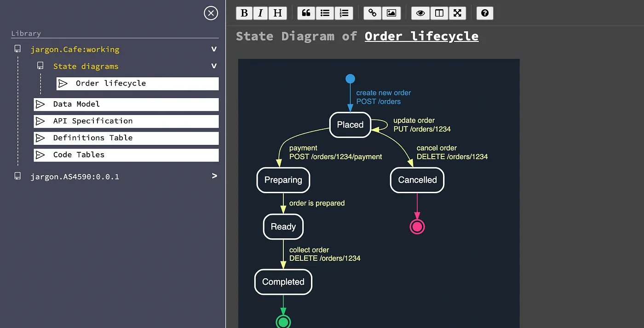
Task: Insert an image
Action: click(x=391, y=13)
